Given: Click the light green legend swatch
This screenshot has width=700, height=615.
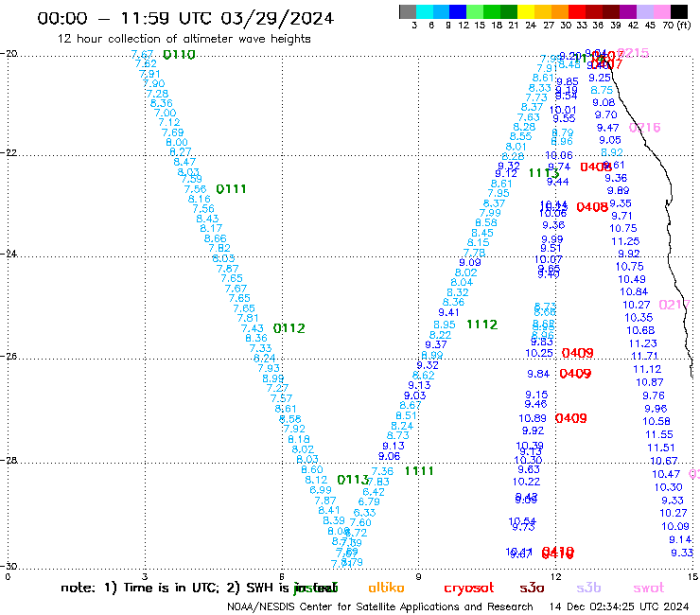Looking at the screenshot, I should (x=475, y=11).
